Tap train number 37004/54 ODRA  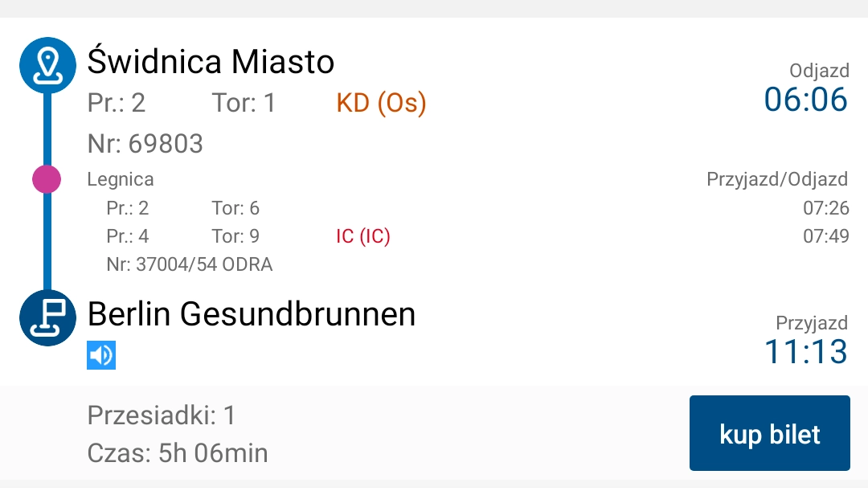point(190,264)
